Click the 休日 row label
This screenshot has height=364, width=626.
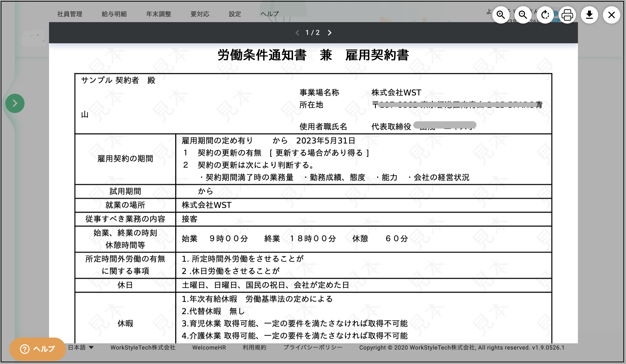pos(125,285)
